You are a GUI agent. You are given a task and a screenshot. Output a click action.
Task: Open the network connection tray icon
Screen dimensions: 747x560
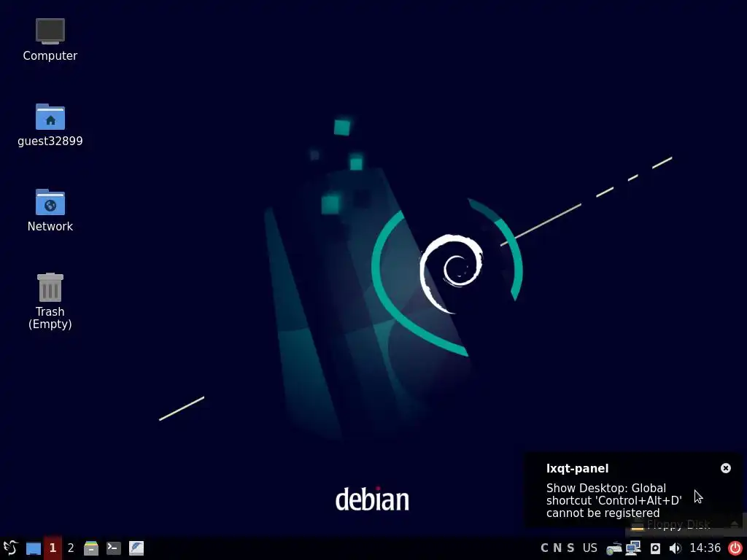tap(633, 548)
